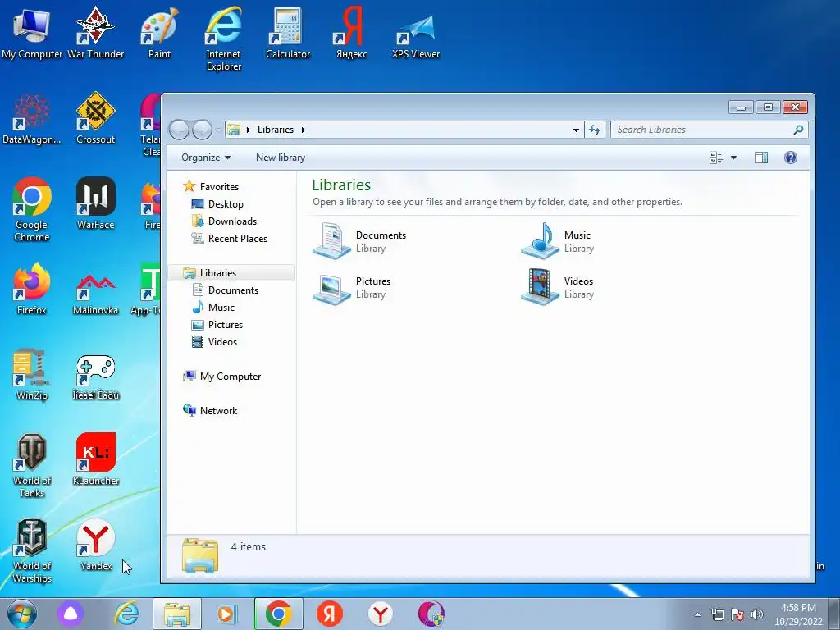Open the Videos library in main pane
Image resolution: width=840 pixels, height=630 pixels.
pos(557,287)
